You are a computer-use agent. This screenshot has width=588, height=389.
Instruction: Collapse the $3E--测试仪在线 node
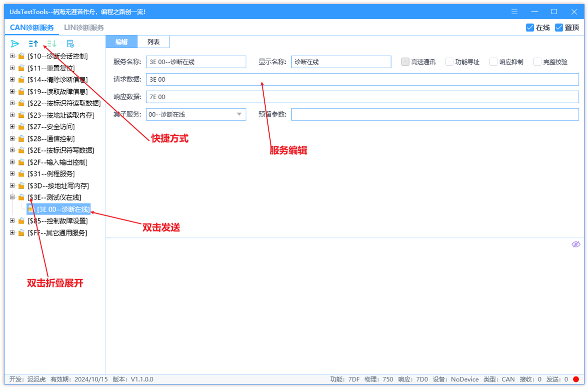[x=12, y=197]
